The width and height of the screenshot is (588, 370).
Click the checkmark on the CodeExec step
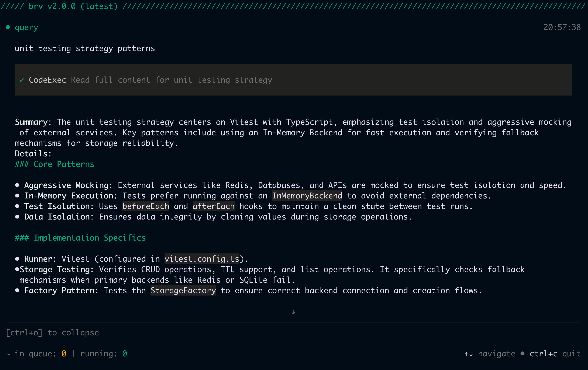click(x=22, y=80)
